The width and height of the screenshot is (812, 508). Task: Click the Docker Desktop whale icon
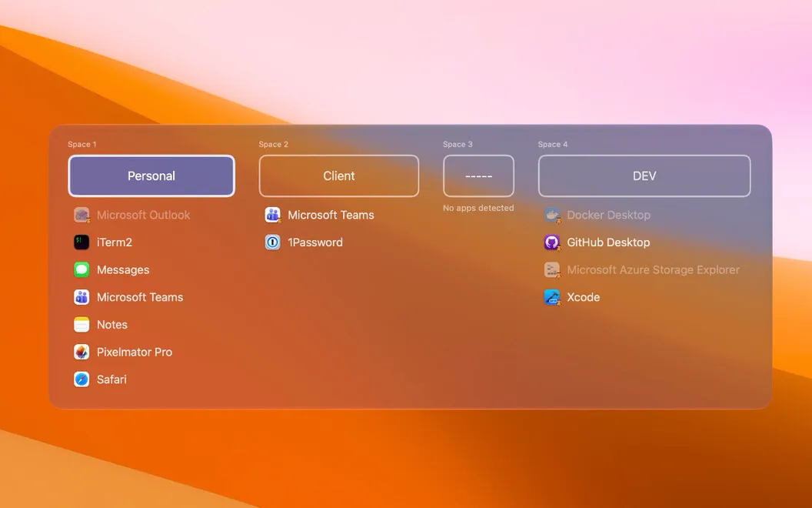[551, 215]
